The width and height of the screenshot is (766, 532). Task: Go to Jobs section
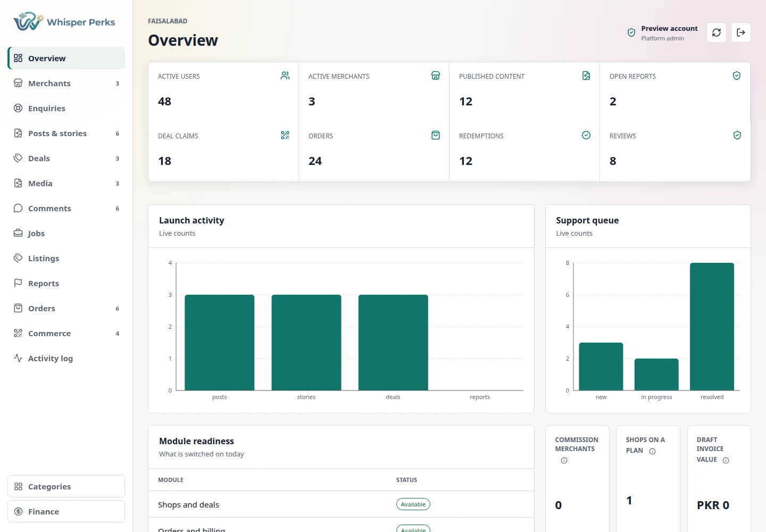tap(66, 233)
